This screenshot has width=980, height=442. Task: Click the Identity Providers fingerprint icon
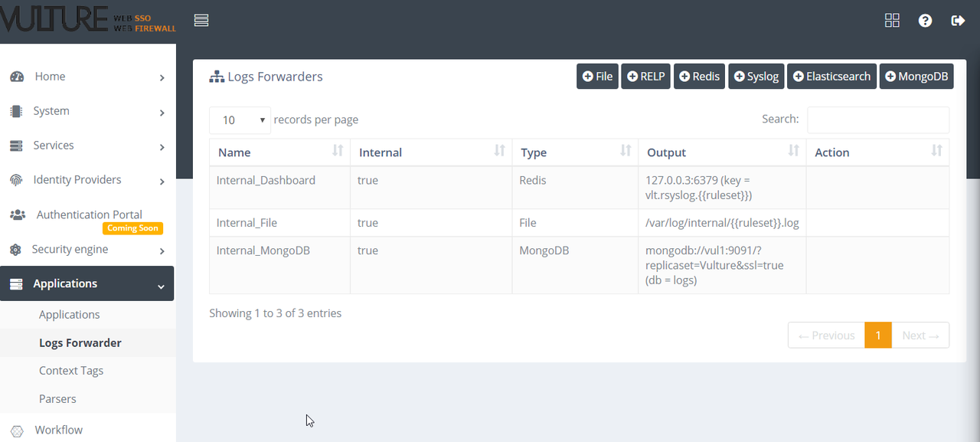(16, 180)
